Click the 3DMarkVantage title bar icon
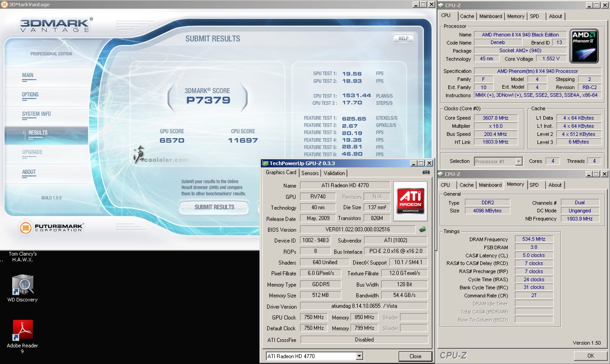The width and height of the screenshot is (610, 364). (x=4, y=4)
